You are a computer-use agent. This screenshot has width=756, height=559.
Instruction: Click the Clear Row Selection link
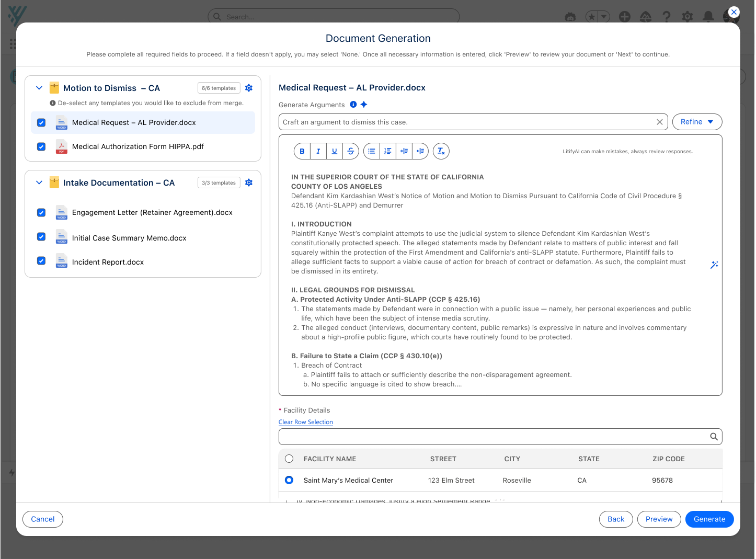tap(306, 422)
